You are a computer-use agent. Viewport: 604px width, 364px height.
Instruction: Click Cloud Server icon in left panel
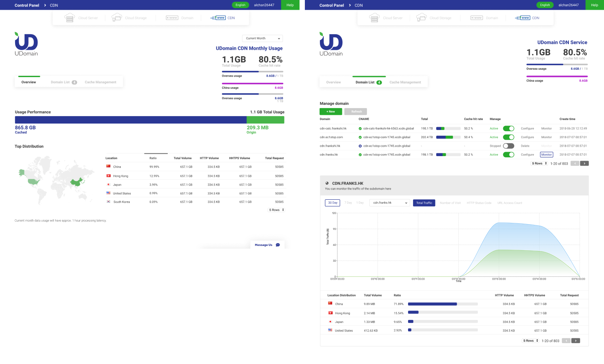pos(70,18)
